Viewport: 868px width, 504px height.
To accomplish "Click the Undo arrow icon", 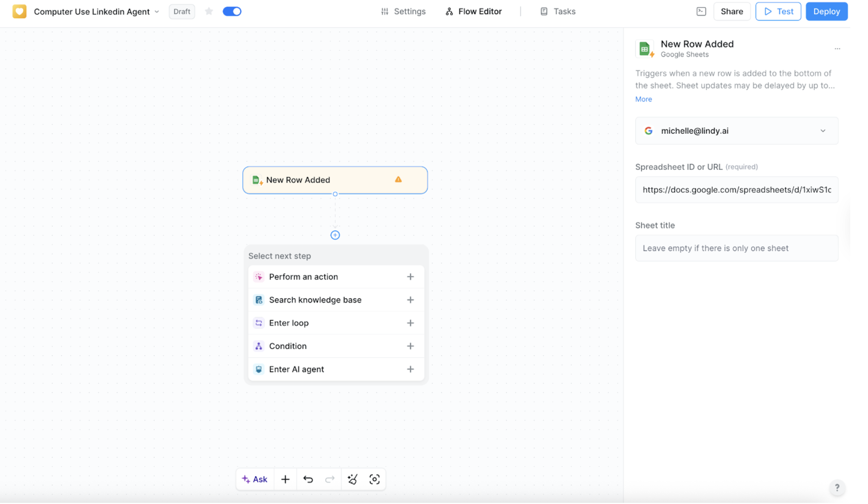I will pos(308,479).
